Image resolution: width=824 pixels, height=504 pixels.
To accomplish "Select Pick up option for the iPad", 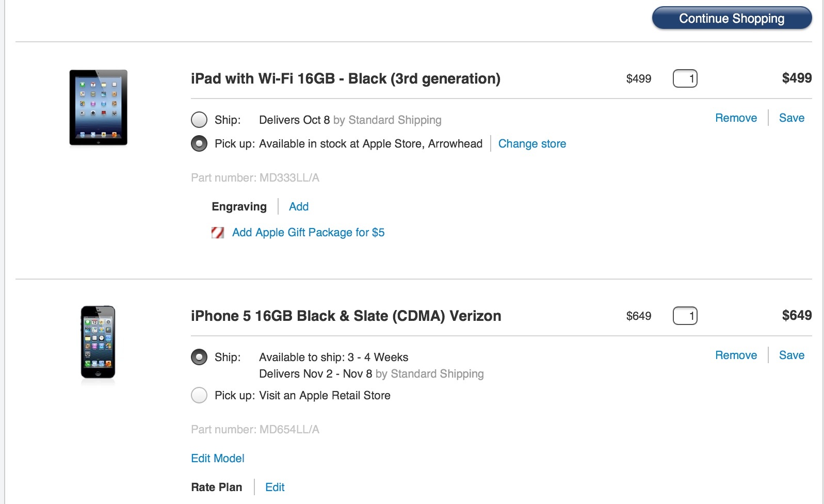I will 199,143.
